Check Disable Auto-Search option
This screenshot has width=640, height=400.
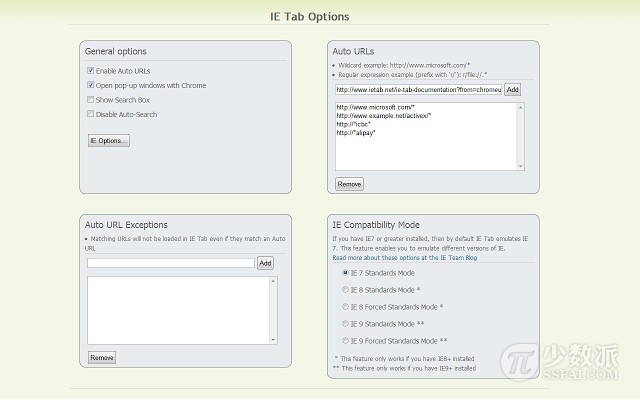pyautogui.click(x=90, y=114)
